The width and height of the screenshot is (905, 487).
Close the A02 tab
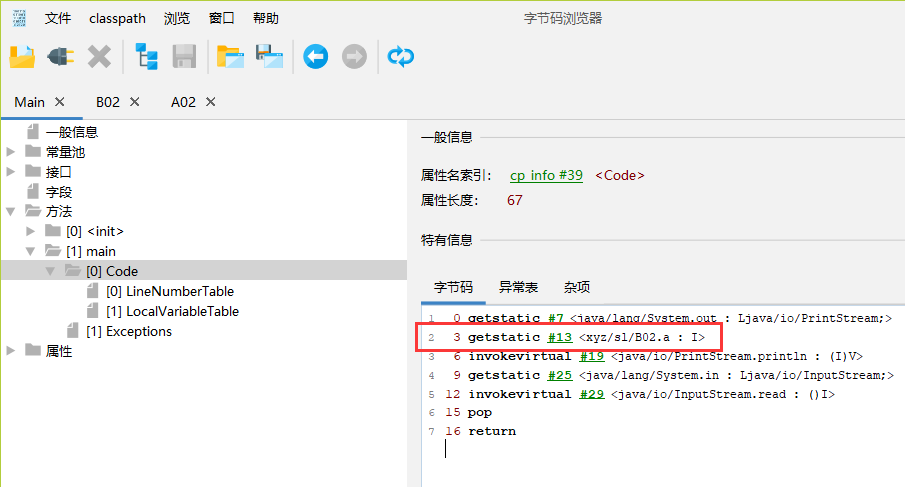tap(211, 102)
